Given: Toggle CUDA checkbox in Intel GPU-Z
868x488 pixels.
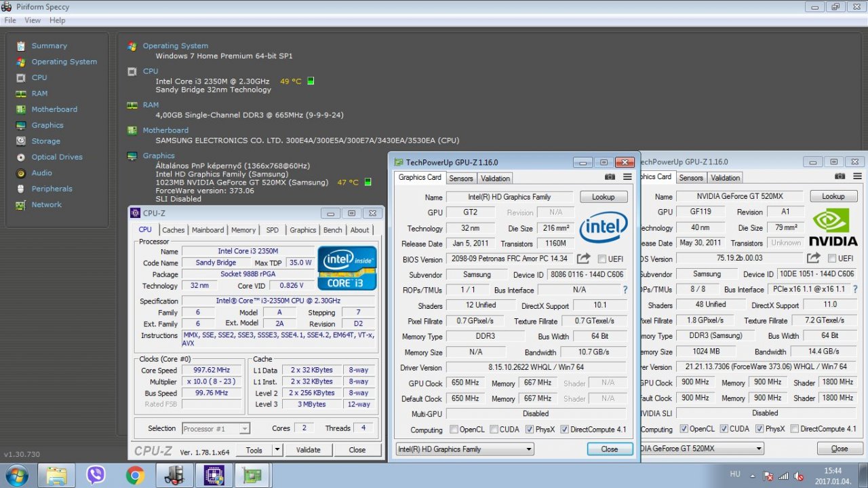Looking at the screenshot, I should (494, 430).
